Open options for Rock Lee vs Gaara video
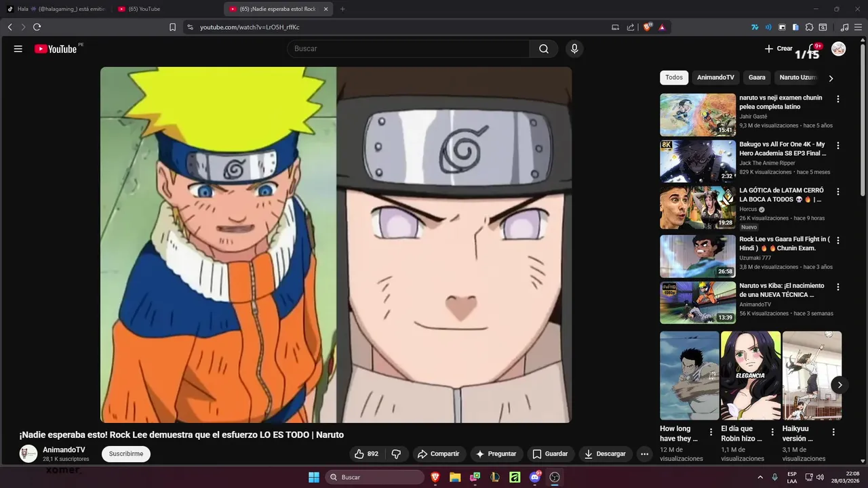868x488 pixels. tap(837, 241)
